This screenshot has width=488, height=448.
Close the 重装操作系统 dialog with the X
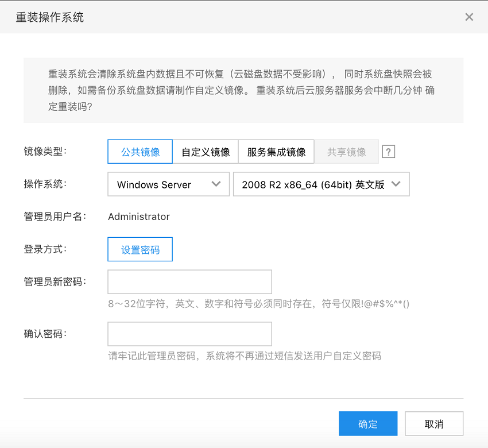point(469,17)
